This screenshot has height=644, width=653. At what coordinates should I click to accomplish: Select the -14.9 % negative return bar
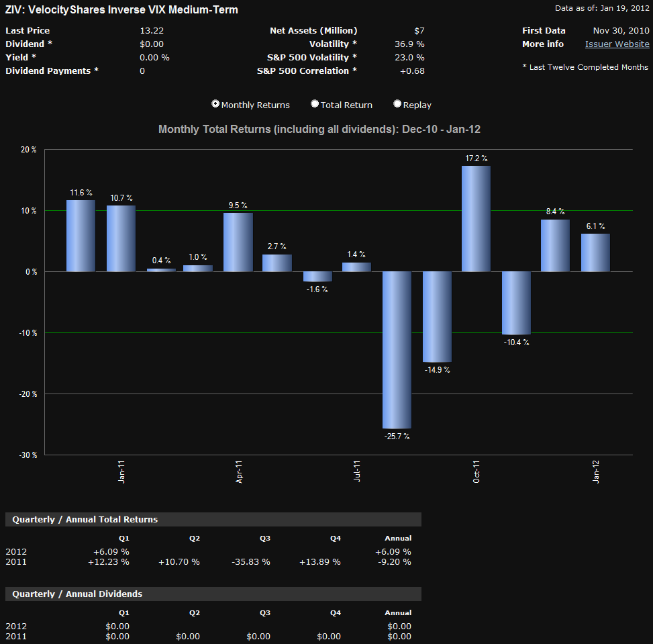click(x=436, y=316)
